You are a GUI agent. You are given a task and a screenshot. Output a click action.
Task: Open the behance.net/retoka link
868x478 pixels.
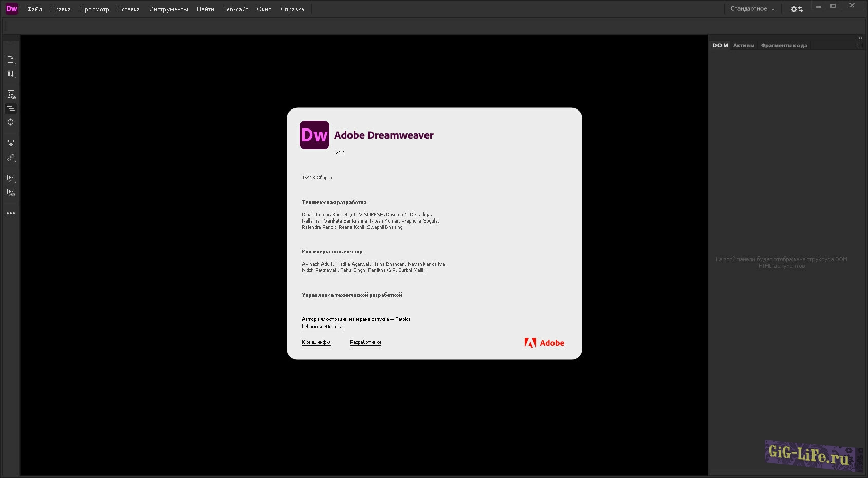[322, 327]
